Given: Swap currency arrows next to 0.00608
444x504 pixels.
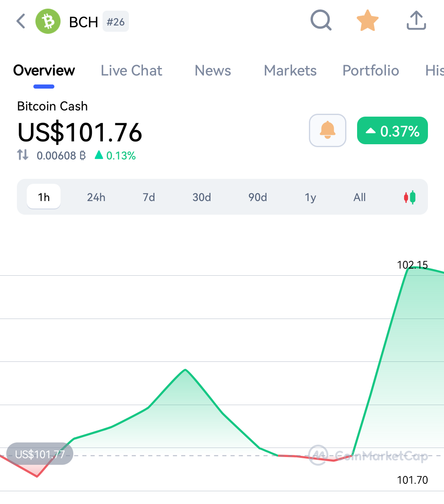Looking at the screenshot, I should pos(23,155).
